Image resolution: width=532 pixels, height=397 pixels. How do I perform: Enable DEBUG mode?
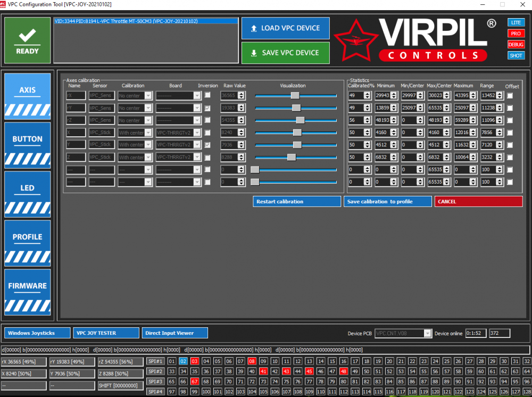(x=516, y=45)
